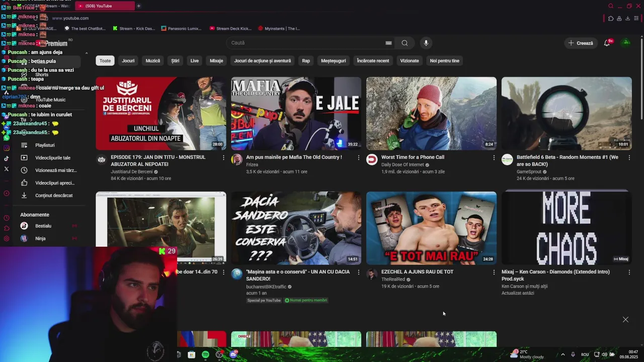Select Jocuri de acțiune și aventură chip
The width and height of the screenshot is (644, 362).
(x=263, y=61)
